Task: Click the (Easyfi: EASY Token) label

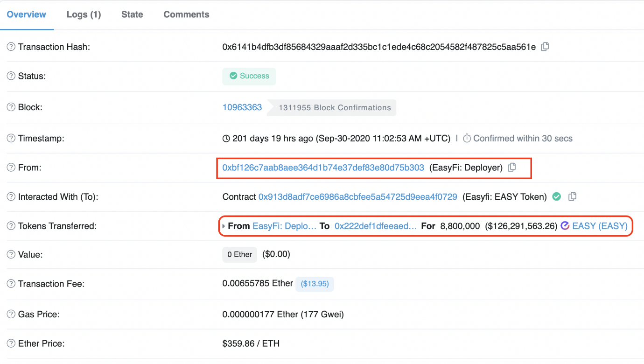Action: (x=504, y=196)
